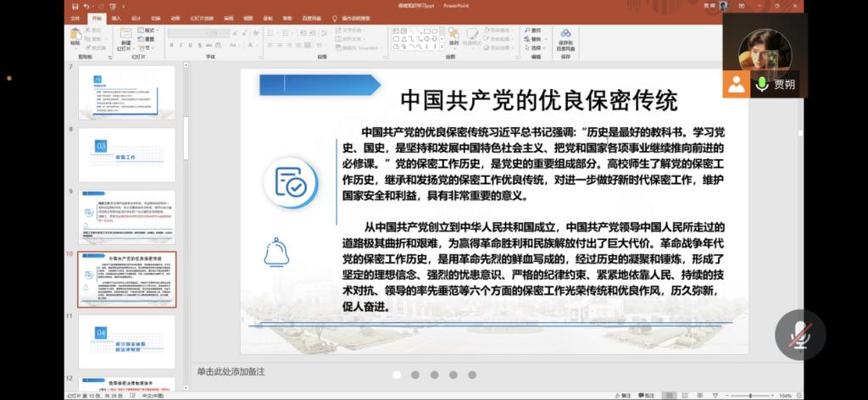Switch to the Transitions (切换) tab
This screenshot has width=868, height=400.
point(156,19)
